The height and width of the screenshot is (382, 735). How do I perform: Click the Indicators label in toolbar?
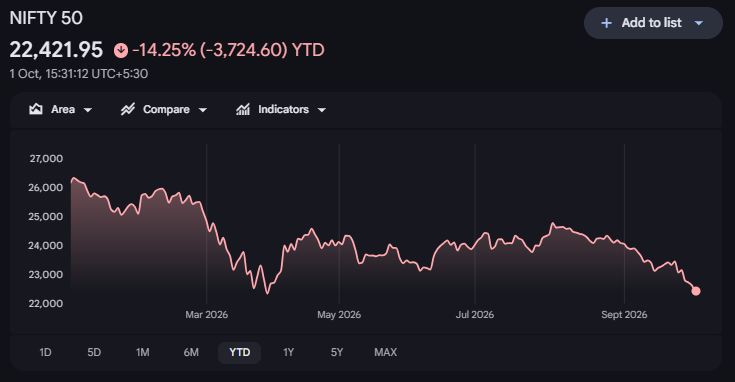coord(284,109)
